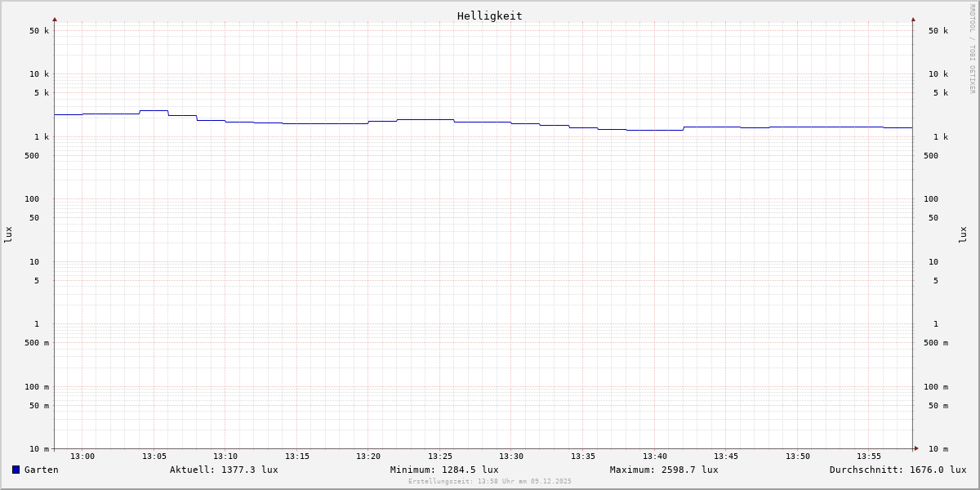Click the left-side 50 k scale label

pos(39,31)
